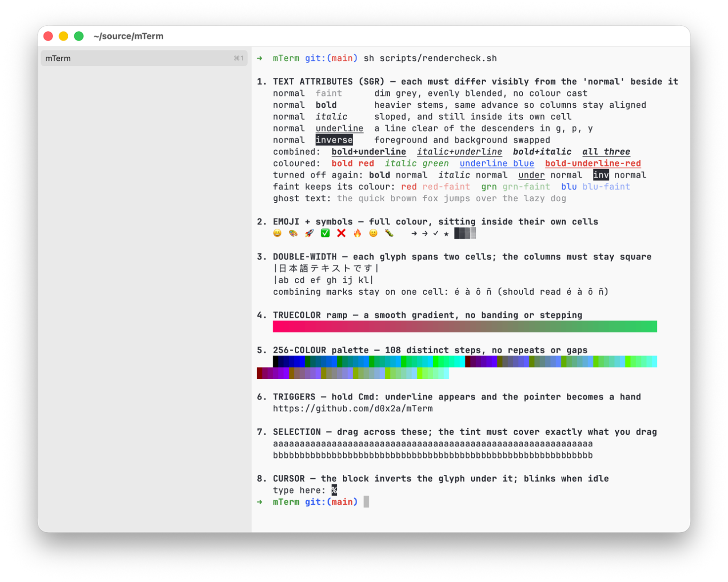Click 'git:(main)' on the top prompt line

click(331, 58)
